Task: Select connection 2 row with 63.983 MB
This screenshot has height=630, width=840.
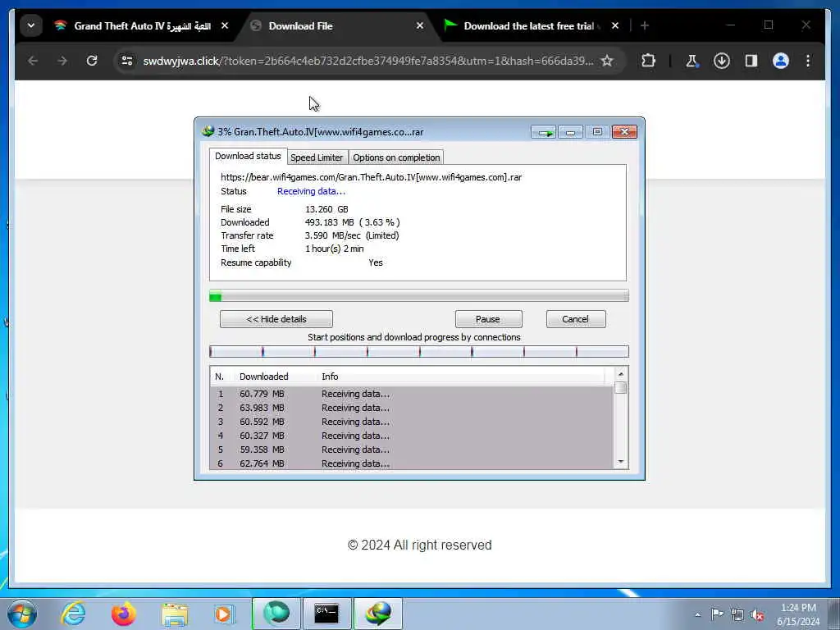Action: point(412,408)
